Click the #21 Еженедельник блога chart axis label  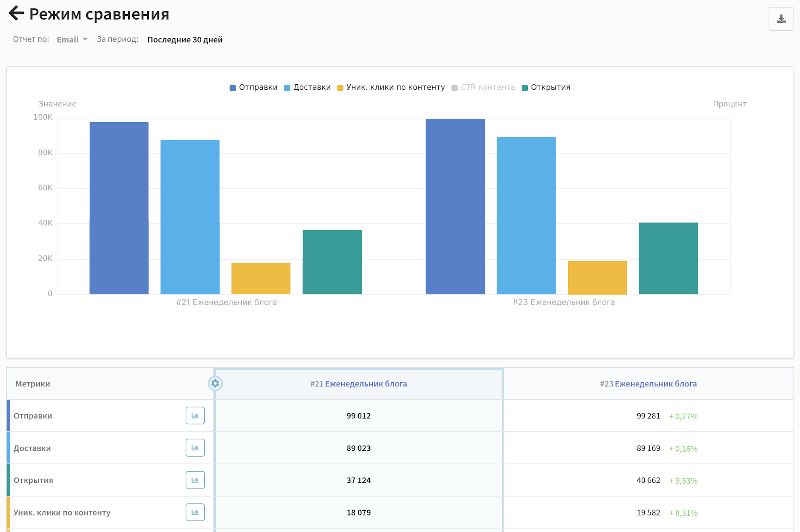pos(226,302)
